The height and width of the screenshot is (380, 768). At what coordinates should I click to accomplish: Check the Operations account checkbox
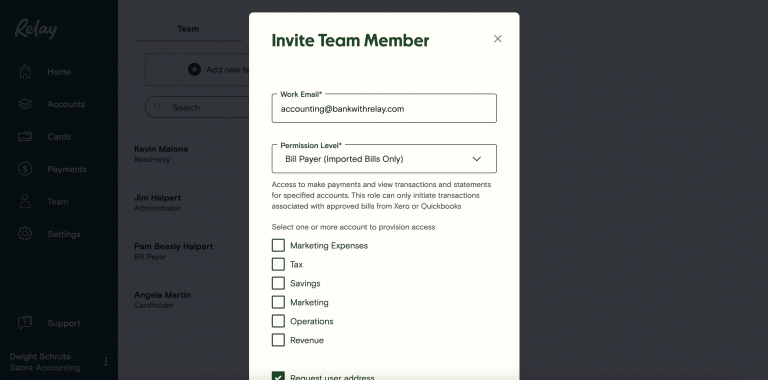278,321
